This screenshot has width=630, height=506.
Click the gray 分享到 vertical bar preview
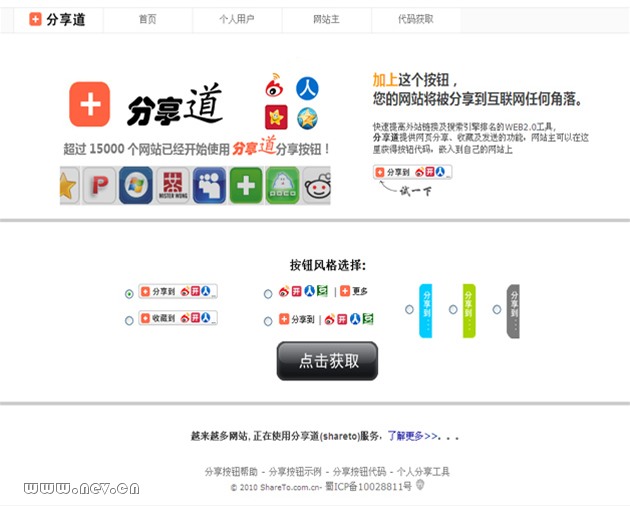tap(513, 311)
